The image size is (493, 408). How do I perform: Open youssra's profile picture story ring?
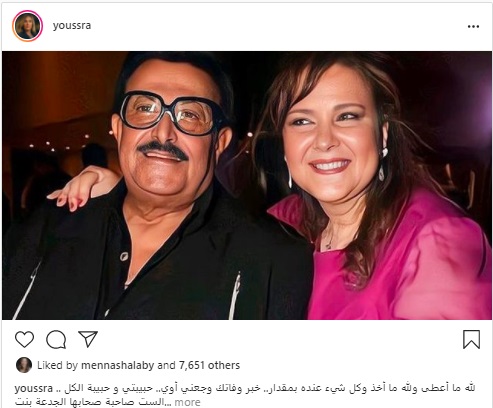(x=28, y=26)
